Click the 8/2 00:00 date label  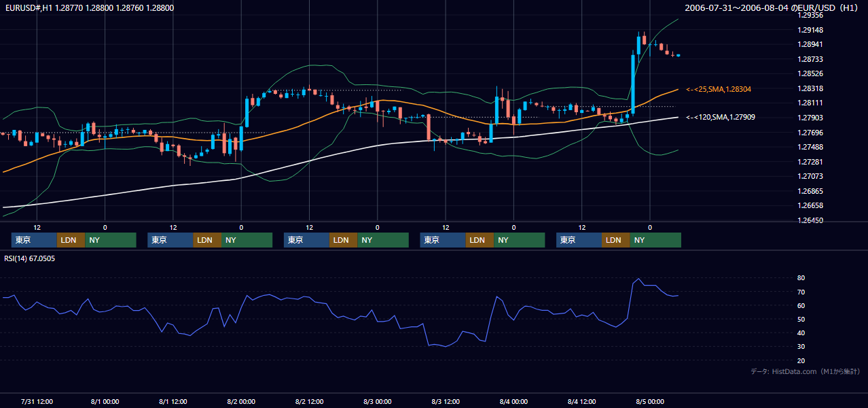241,401
